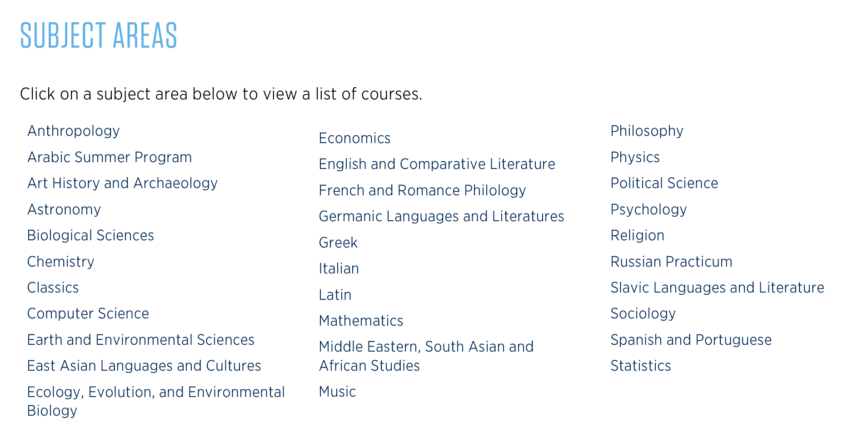Viewport: 868px width, 437px height.
Task: Open Ecology, Evolution, and Environmental Biology
Action: click(156, 401)
